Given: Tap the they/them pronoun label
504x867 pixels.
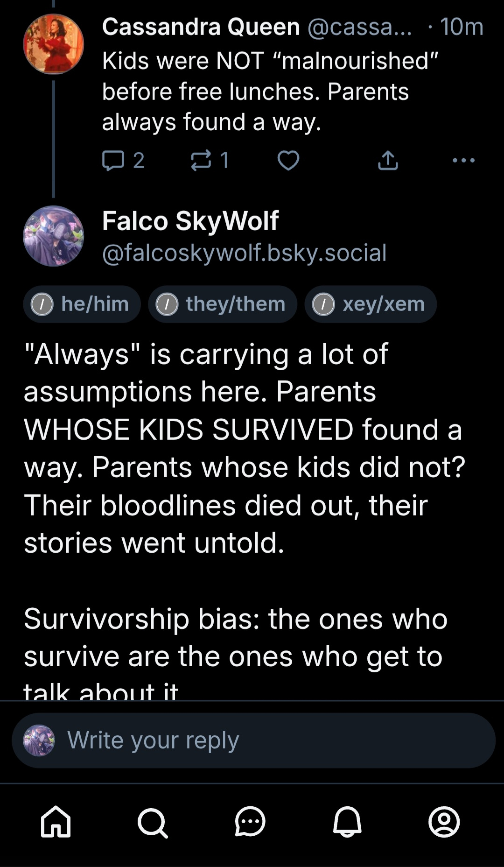Looking at the screenshot, I should (223, 304).
